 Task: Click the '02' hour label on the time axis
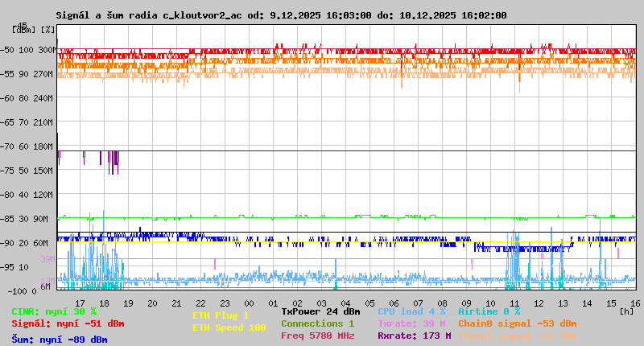point(297,303)
